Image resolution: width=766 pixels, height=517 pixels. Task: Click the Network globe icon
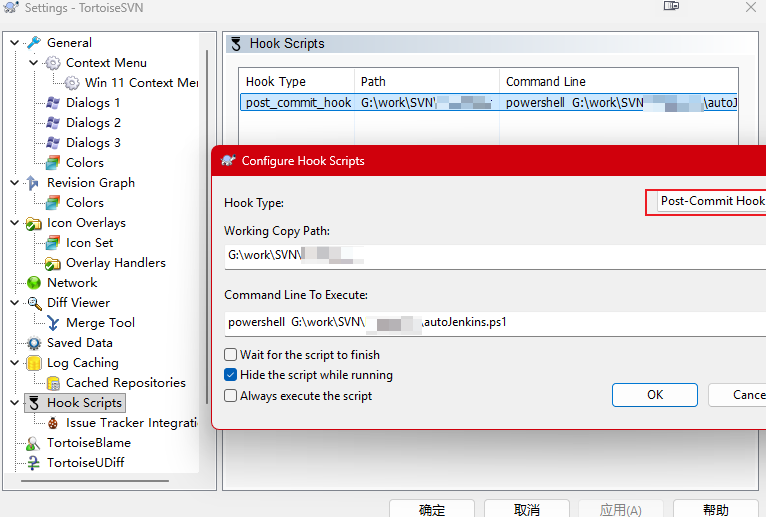(34, 283)
